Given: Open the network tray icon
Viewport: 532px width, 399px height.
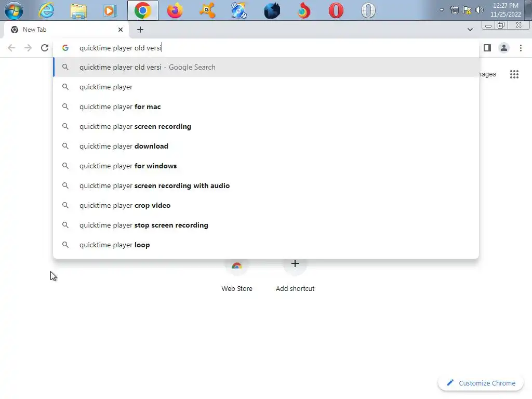Looking at the screenshot, I should tap(454, 10).
